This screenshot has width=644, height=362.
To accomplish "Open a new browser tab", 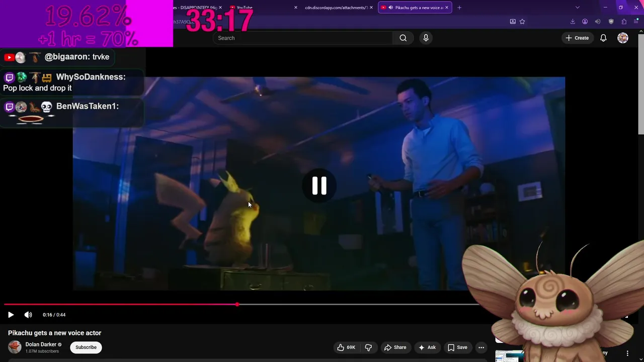I will 459,8.
